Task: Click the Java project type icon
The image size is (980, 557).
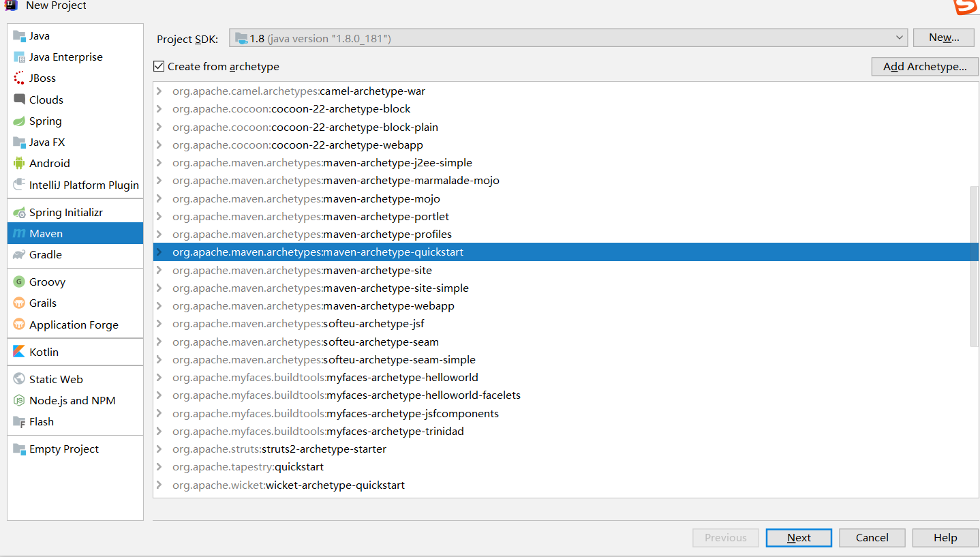Action: pos(19,36)
